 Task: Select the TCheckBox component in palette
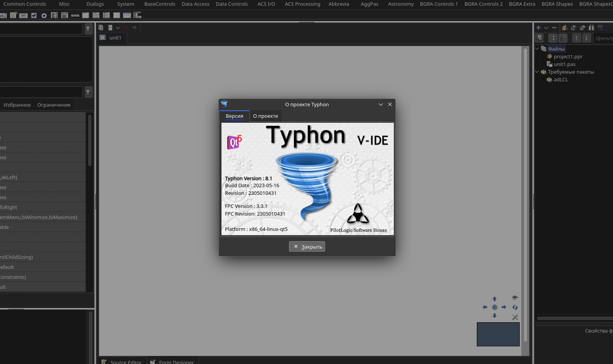pyautogui.click(x=34, y=15)
